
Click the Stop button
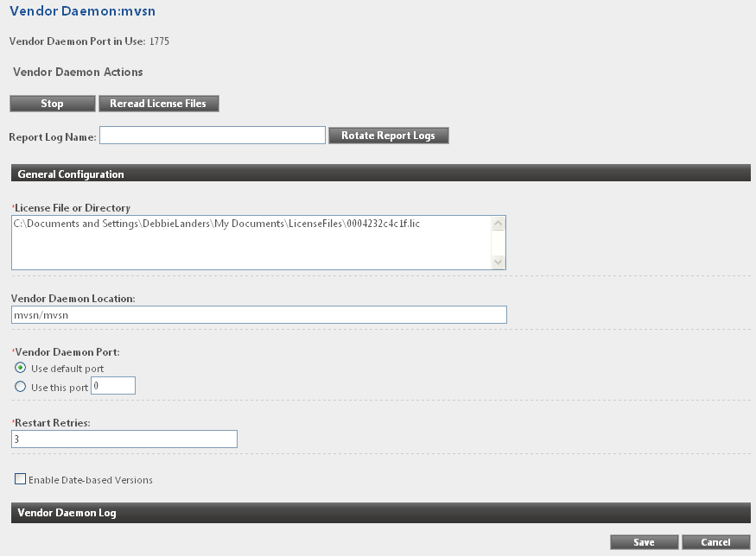(x=52, y=104)
